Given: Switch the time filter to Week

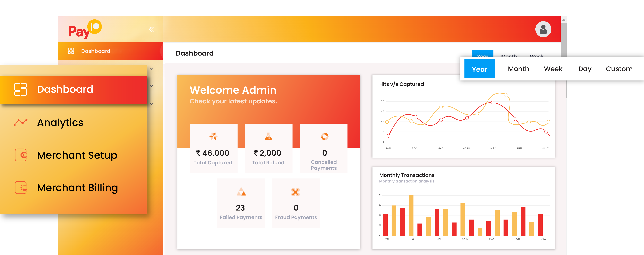Looking at the screenshot, I should click(553, 69).
